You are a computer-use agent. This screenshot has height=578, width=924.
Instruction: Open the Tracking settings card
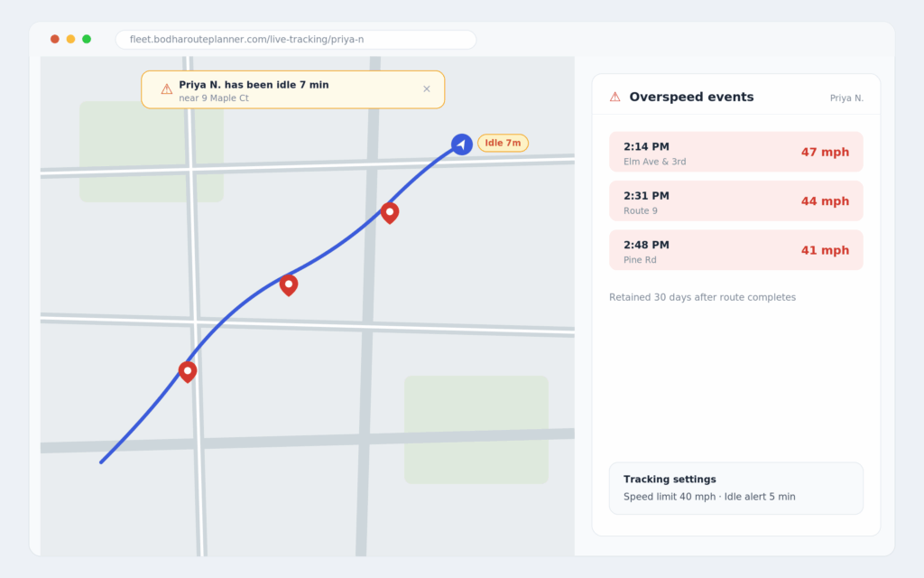[x=736, y=489]
